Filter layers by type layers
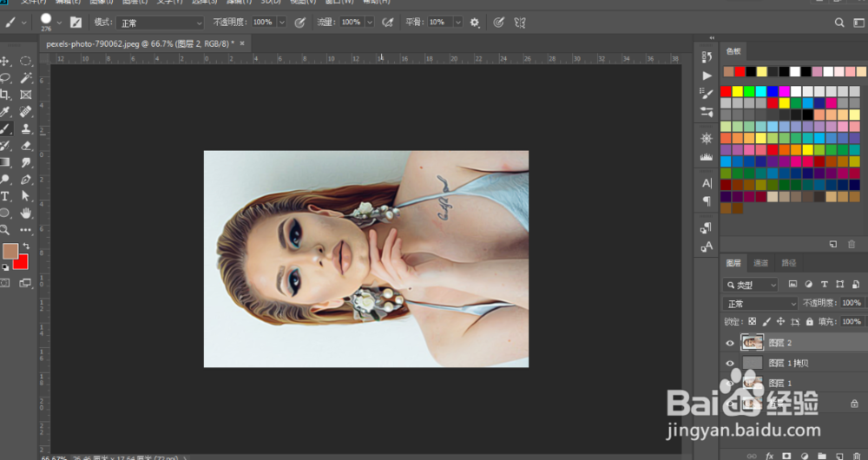 tap(825, 285)
